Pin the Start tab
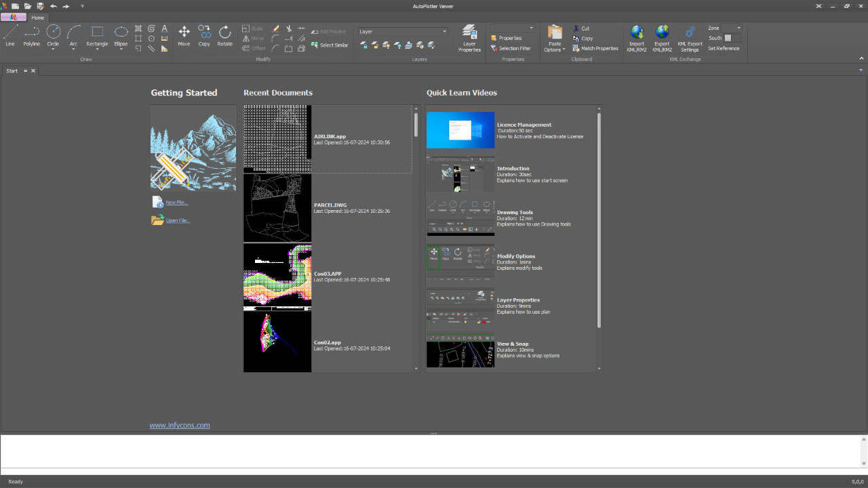The height and width of the screenshot is (488, 868). (26, 70)
